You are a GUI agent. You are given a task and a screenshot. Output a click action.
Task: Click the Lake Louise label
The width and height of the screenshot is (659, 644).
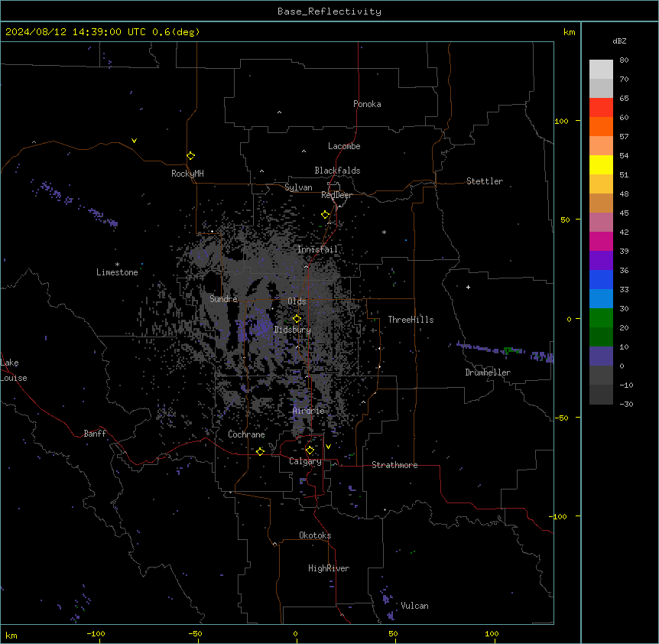pos(14,370)
